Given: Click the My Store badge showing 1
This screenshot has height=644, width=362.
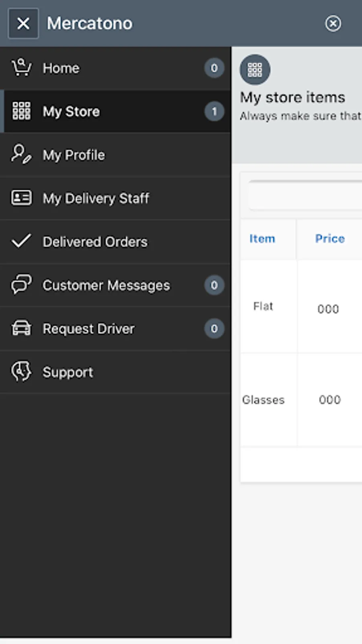Looking at the screenshot, I should pyautogui.click(x=214, y=111).
